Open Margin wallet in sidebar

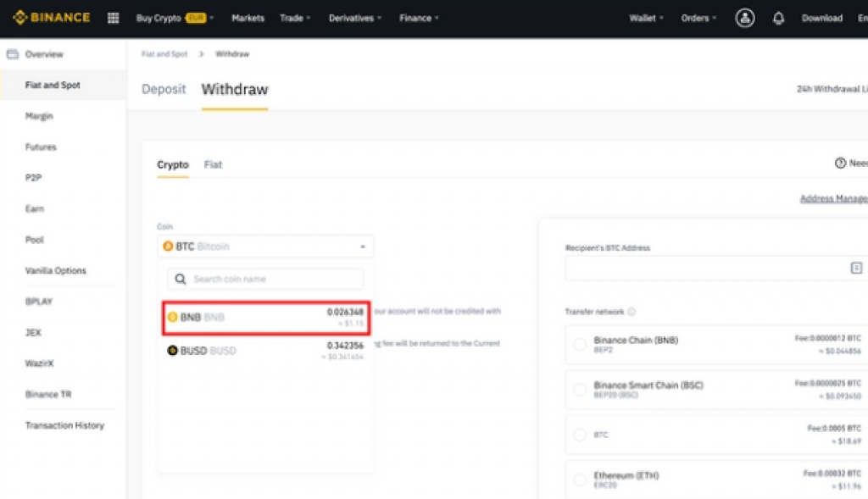tap(39, 116)
